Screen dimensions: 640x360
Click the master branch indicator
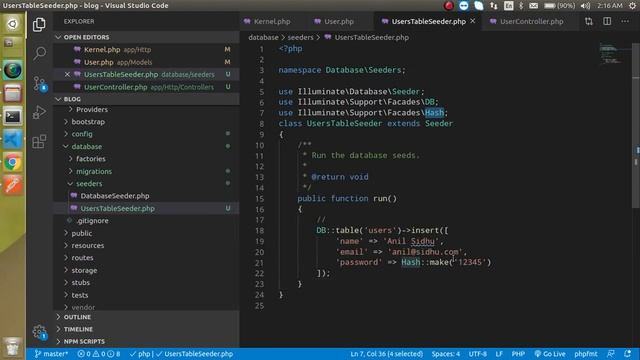[x=51, y=353]
